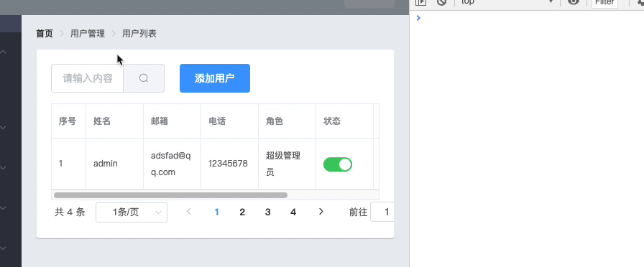Focus the 前往 page jump input
The height and width of the screenshot is (267, 644).
[382, 212]
